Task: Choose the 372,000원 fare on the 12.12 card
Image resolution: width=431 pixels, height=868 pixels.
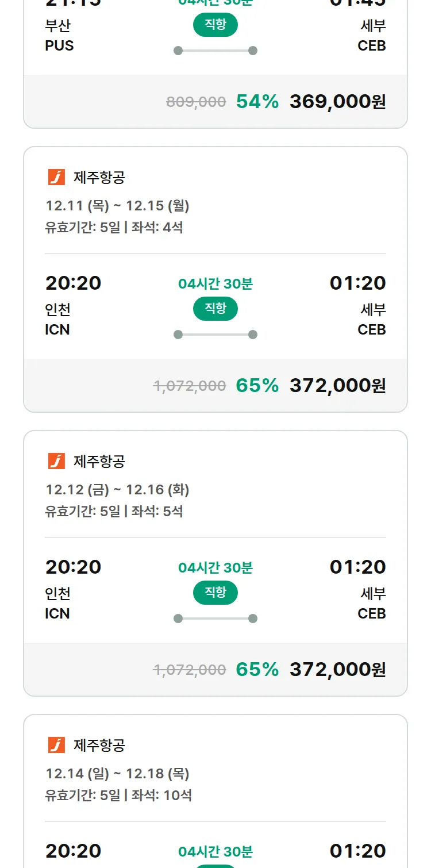Action: 337,670
